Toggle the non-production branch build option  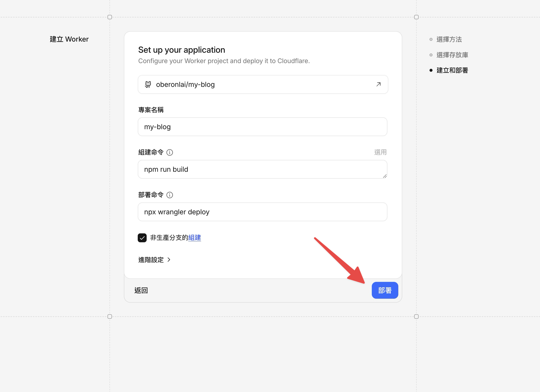point(142,238)
